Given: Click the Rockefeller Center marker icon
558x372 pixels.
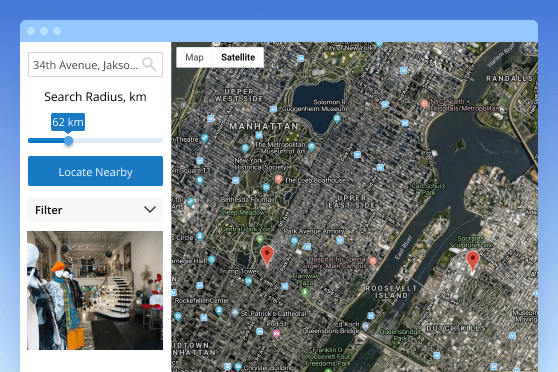Looking at the screenshot, I should [219, 311].
